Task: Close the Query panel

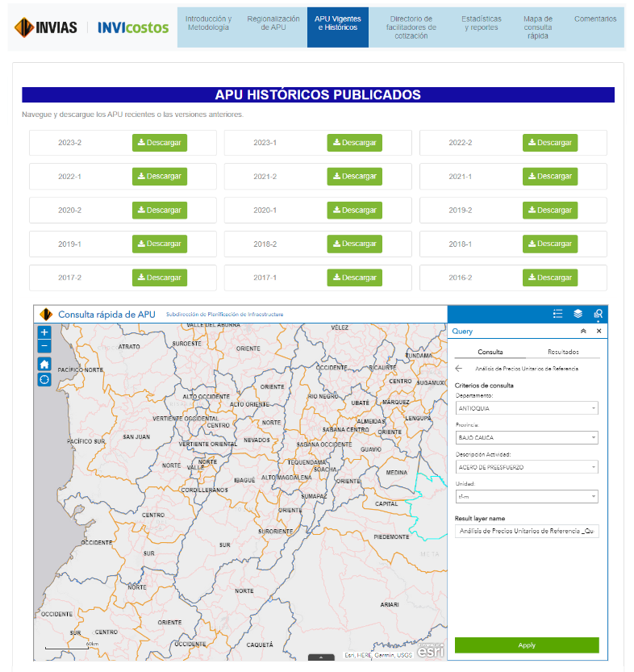Action: [599, 332]
